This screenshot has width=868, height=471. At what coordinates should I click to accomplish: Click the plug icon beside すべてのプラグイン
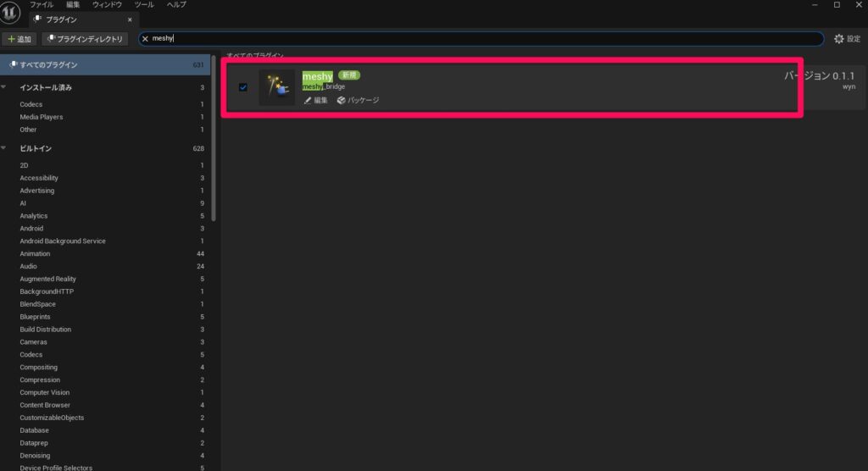coord(14,64)
